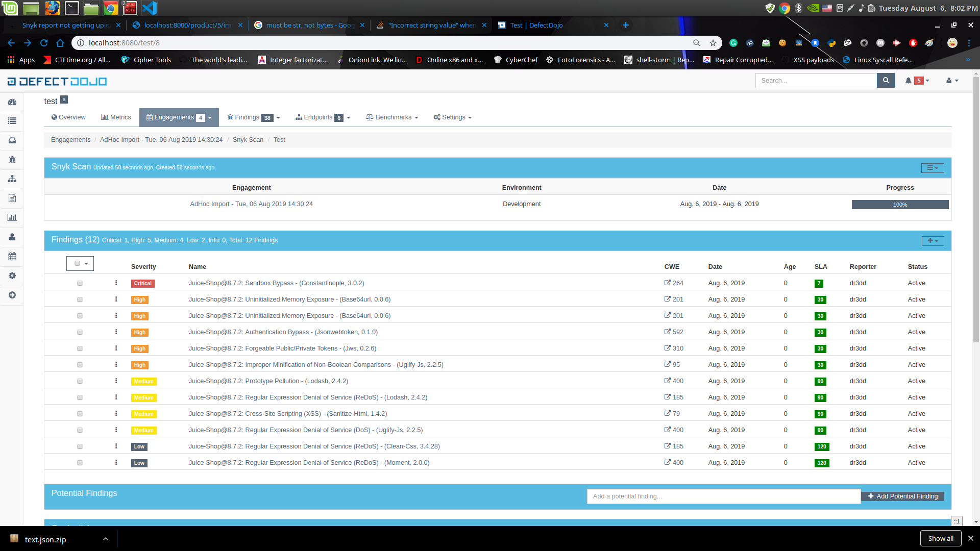Click the user profile icon in the sidebar

12,237
